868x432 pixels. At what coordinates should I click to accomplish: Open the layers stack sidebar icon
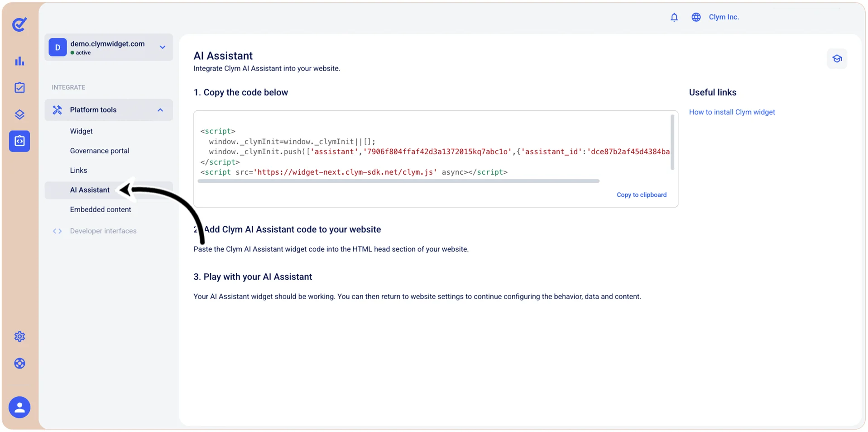19,114
